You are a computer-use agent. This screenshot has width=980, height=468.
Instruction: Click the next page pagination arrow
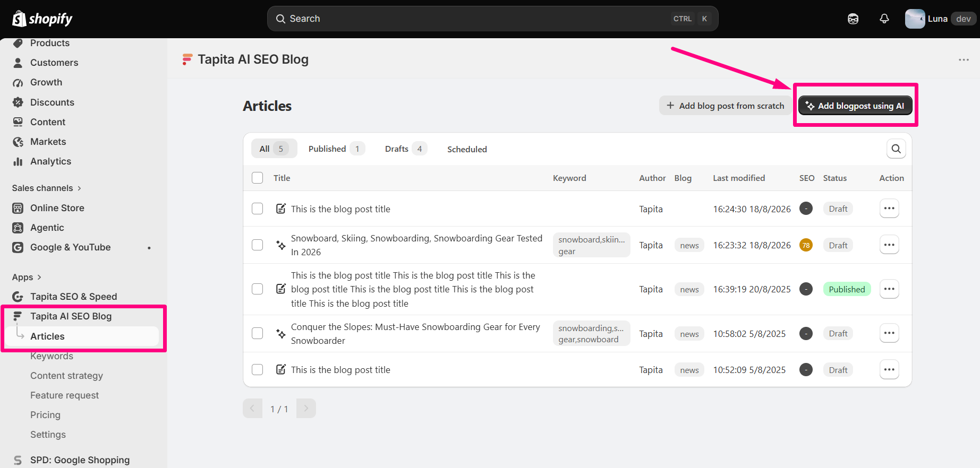pyautogui.click(x=306, y=409)
